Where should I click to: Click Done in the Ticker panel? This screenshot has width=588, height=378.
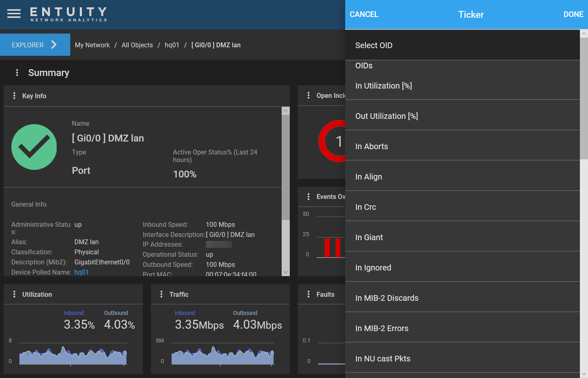(573, 15)
